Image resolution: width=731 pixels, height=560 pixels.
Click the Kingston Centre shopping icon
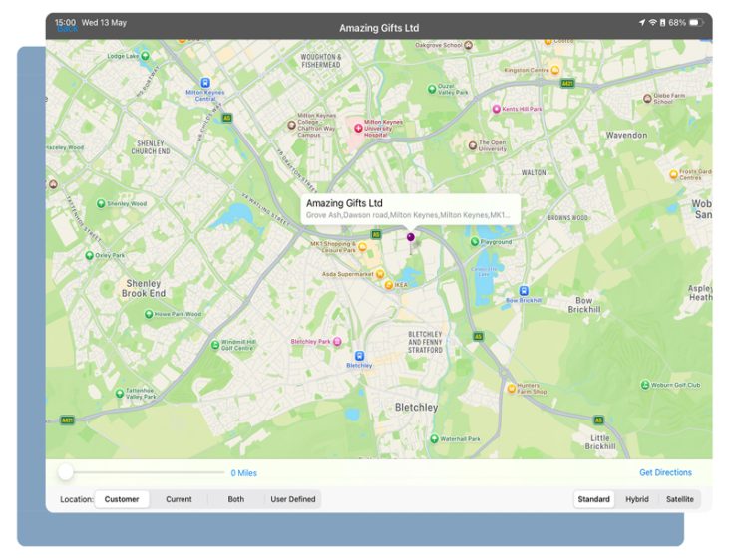[554, 70]
